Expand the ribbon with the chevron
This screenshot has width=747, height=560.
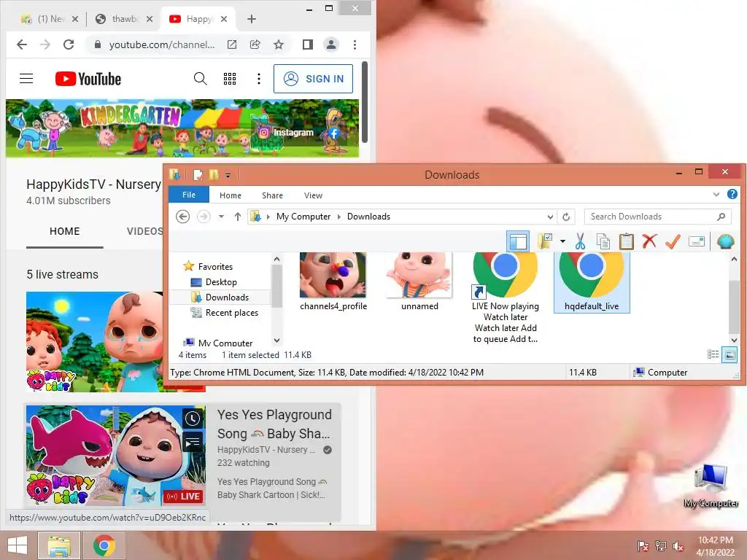point(716,194)
